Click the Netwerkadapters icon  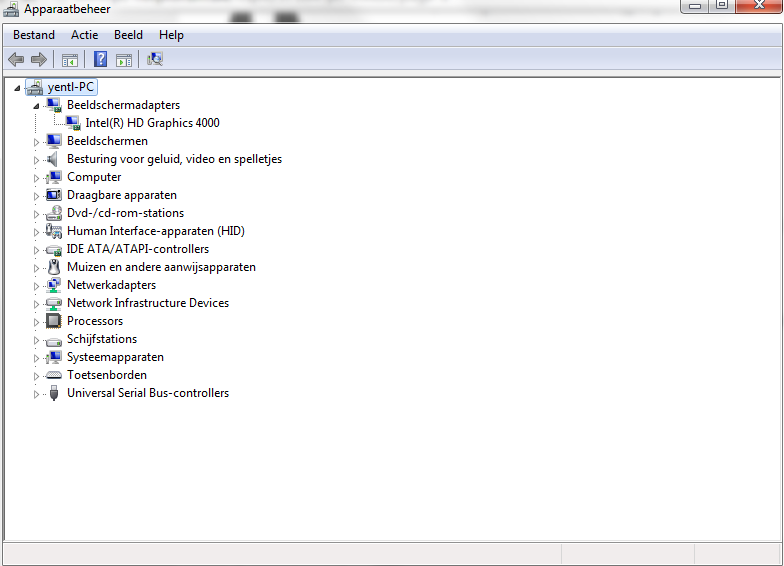(54, 285)
